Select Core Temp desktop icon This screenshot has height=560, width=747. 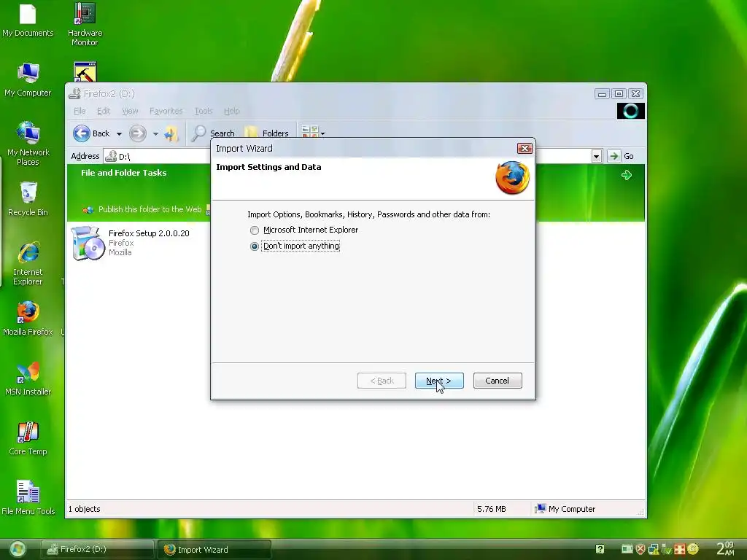[28, 439]
